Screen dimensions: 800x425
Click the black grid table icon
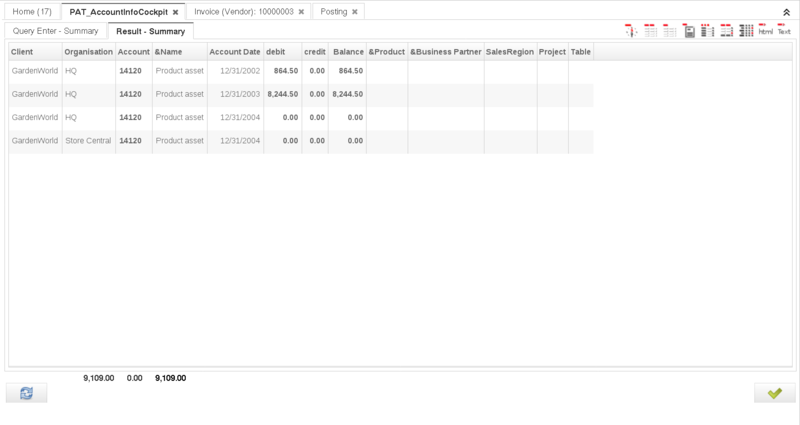pyautogui.click(x=746, y=31)
